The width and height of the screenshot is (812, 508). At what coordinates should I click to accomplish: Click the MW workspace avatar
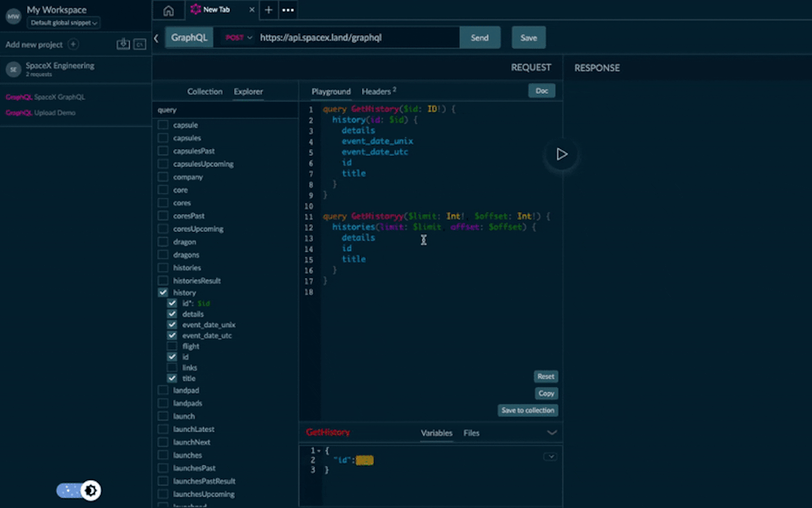[13, 17]
